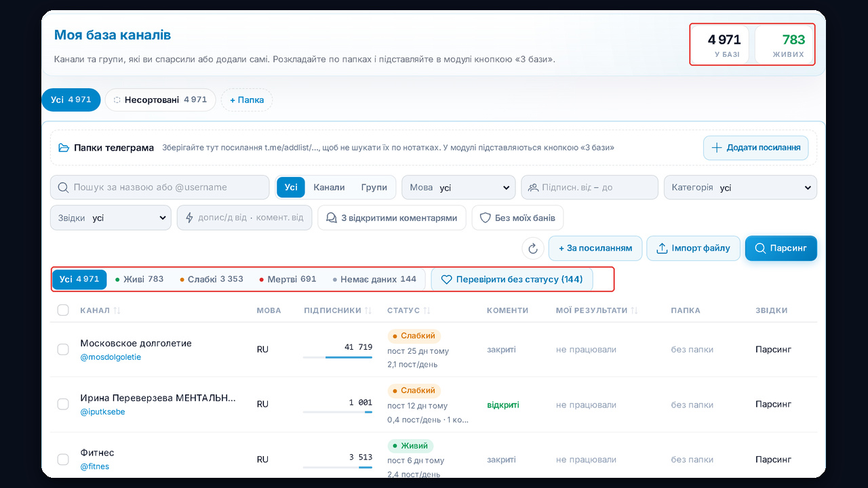Show Немає даних 144 channels
The width and height of the screenshot is (868, 488).
[x=374, y=279]
